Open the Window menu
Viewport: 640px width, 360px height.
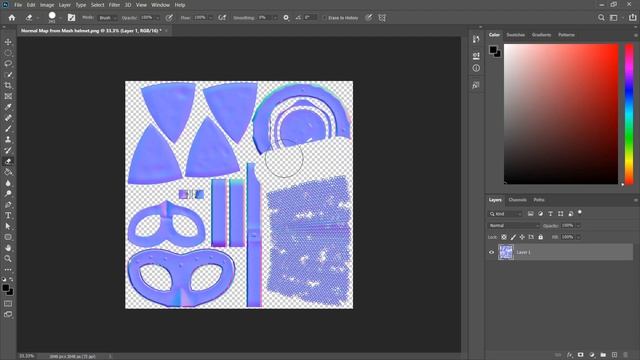(x=160, y=5)
